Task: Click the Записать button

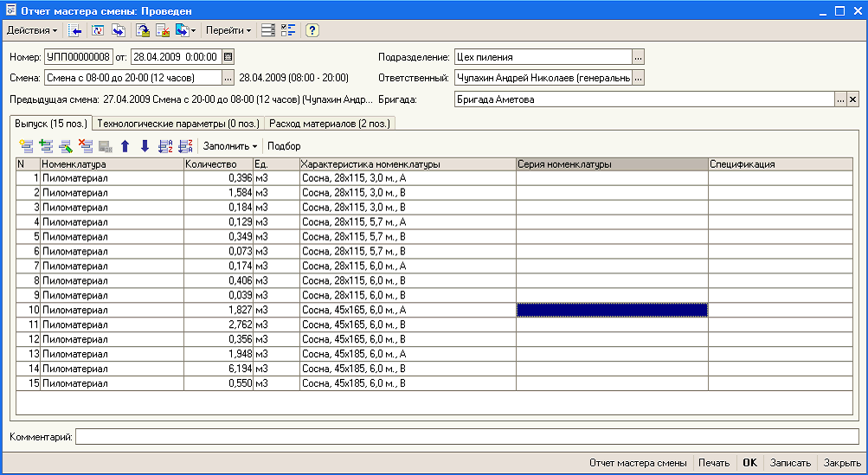Action: pos(790,463)
